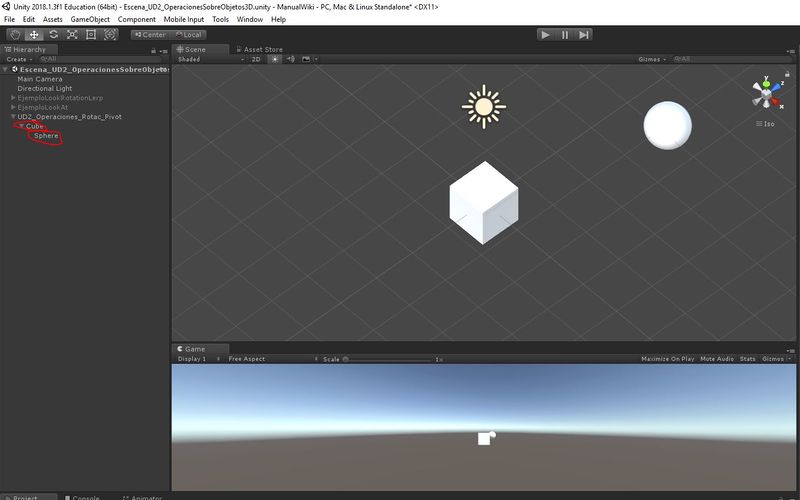Open the Mobile Input menu
This screenshot has height=500, width=800.
pos(184,19)
